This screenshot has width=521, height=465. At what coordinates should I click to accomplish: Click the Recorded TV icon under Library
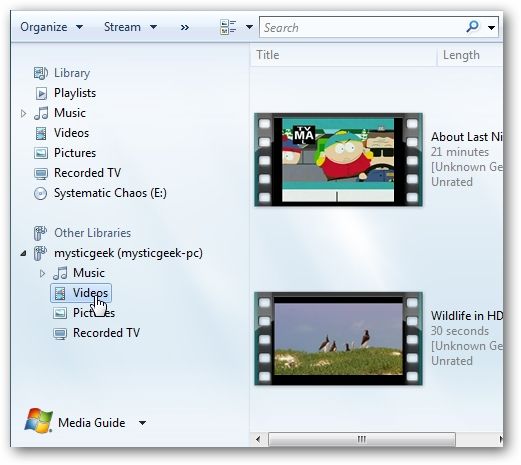41,173
